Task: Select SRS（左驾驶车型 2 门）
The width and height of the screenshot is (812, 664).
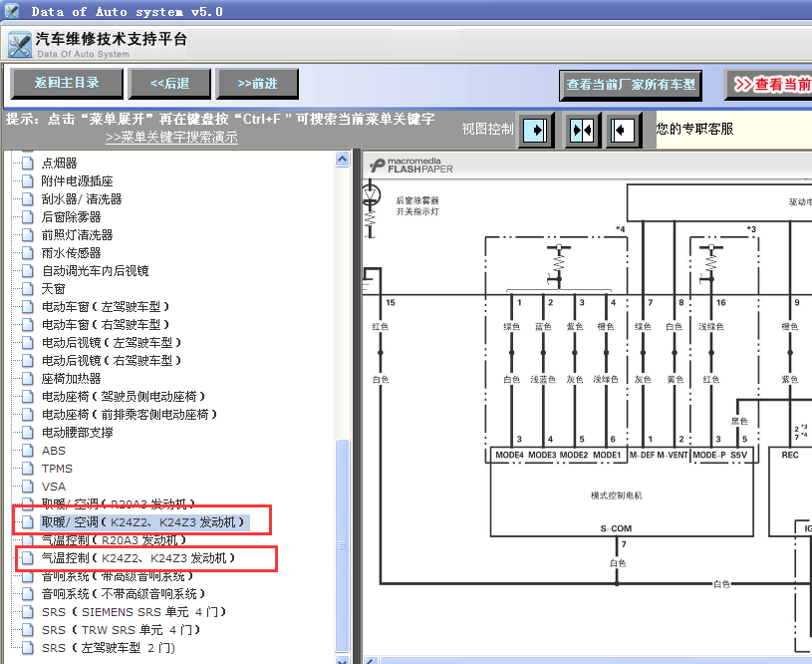Action: [109, 648]
